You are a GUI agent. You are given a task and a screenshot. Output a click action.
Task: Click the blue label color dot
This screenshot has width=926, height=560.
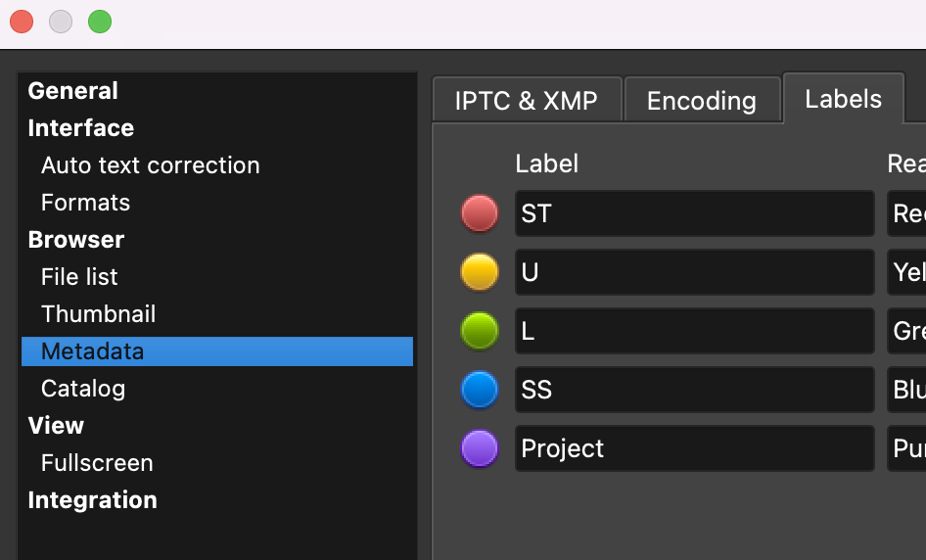480,390
